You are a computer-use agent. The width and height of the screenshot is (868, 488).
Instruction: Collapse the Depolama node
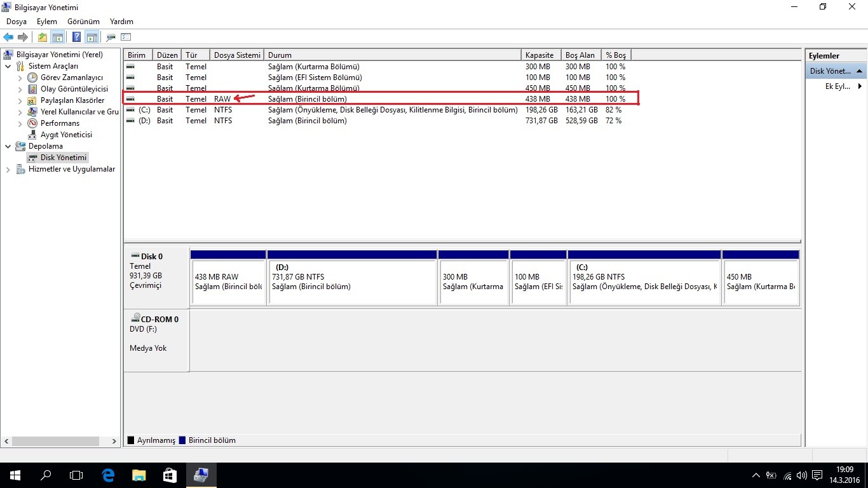pyautogui.click(x=8, y=146)
